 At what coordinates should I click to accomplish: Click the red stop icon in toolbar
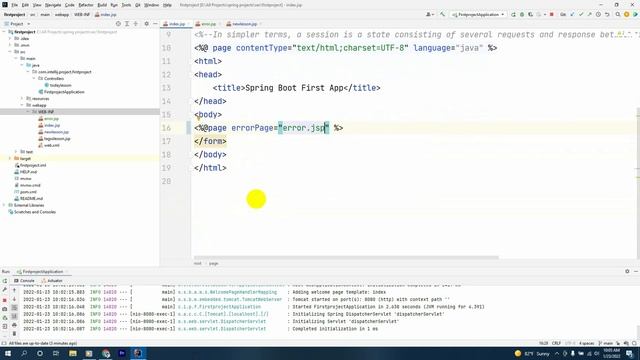[552, 15]
